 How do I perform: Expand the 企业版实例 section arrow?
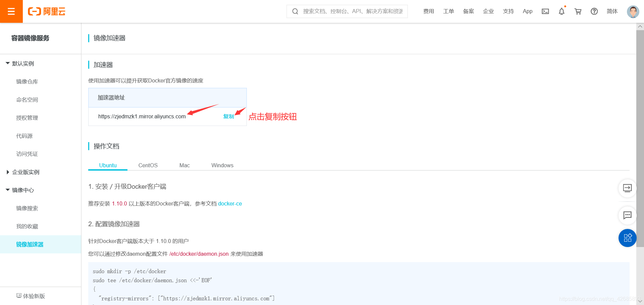click(8, 172)
